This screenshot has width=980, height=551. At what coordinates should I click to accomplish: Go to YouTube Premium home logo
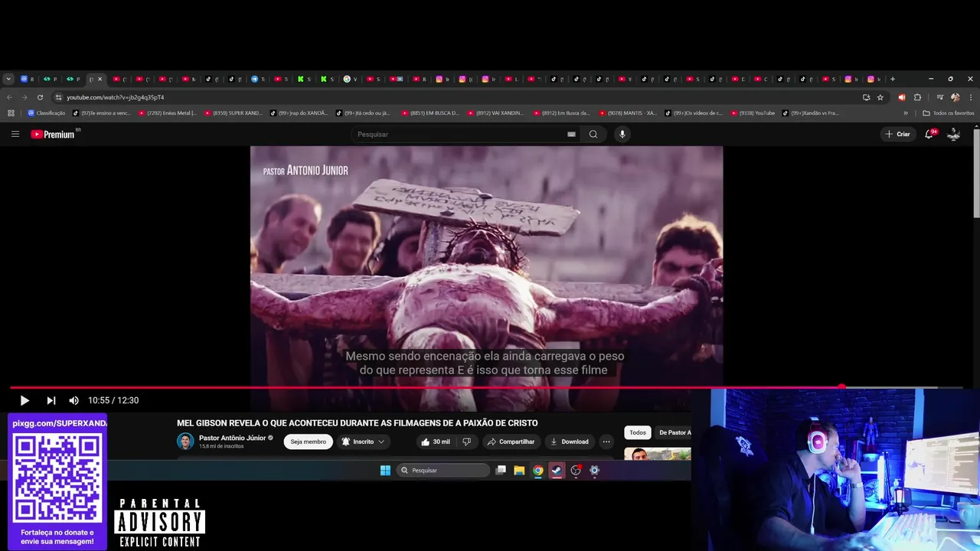coord(54,134)
